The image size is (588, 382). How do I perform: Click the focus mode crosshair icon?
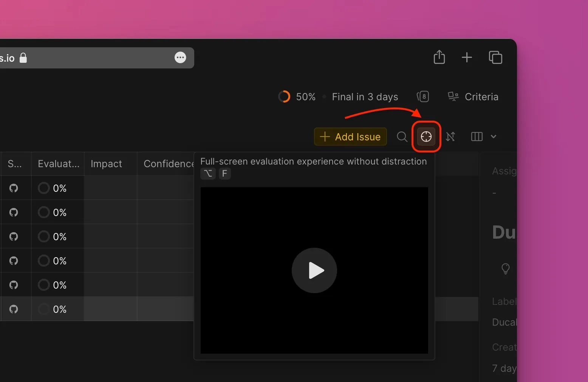pos(426,137)
